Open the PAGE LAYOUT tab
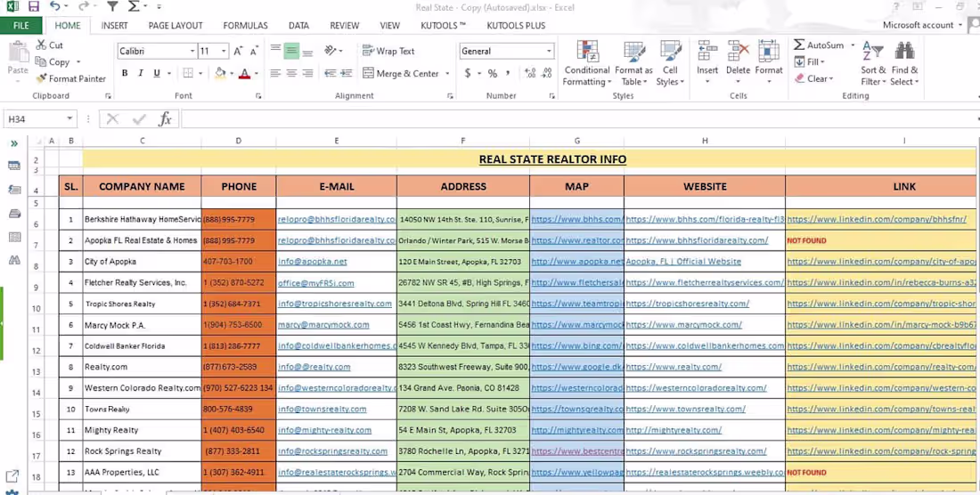 pos(176,26)
